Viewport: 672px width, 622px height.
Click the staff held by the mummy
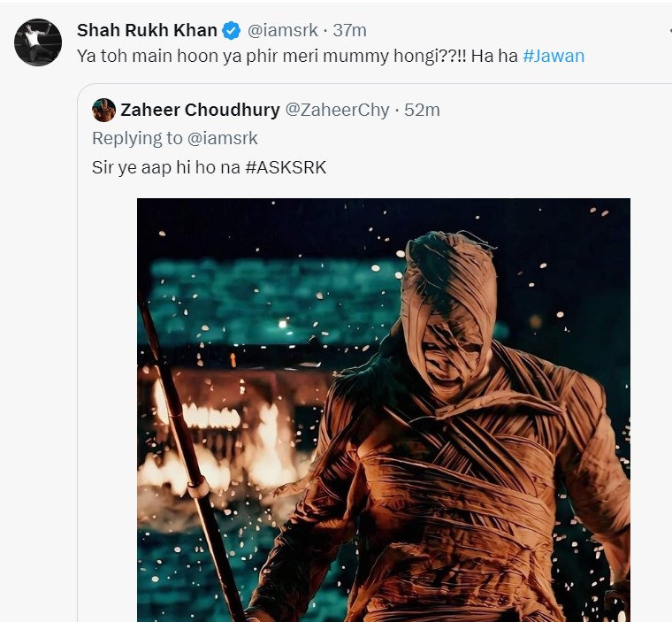click(190, 469)
